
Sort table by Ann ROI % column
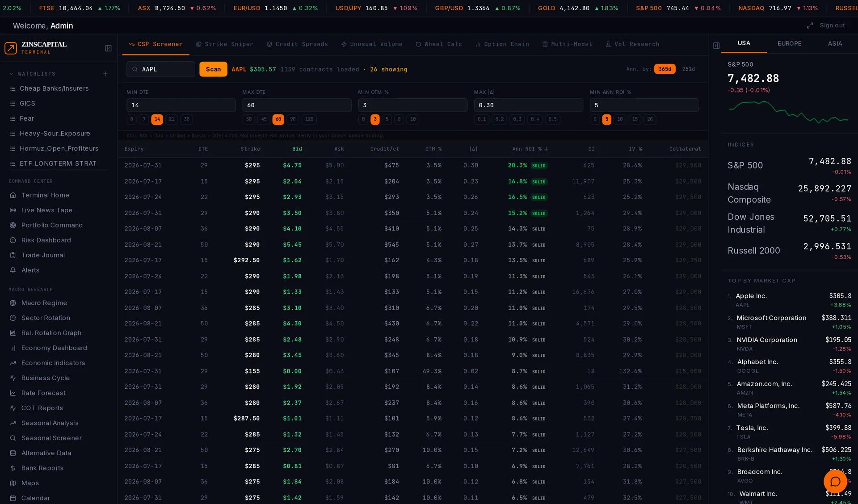click(x=530, y=149)
